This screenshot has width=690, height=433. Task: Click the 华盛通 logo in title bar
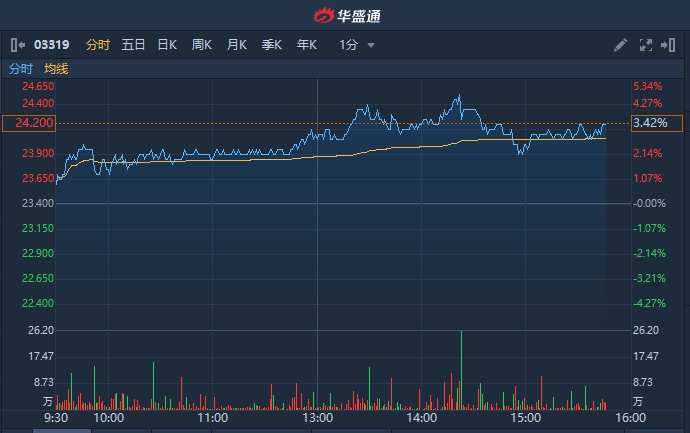[x=346, y=15]
